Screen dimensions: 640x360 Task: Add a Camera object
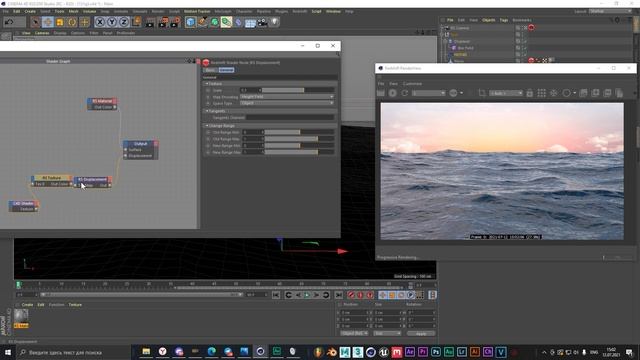pos(262,22)
